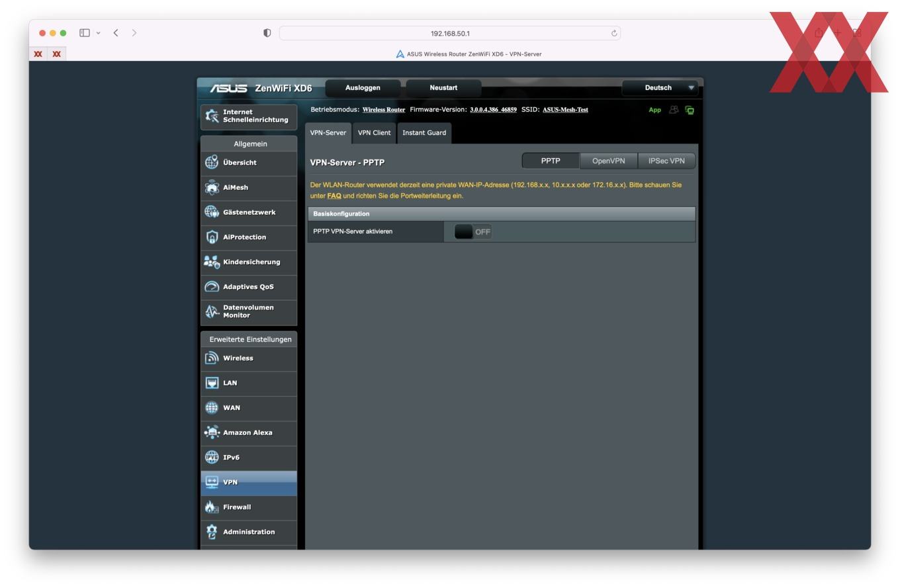Click the Basiskonfiguration section header
This screenshot has height=588, width=900.
(x=502, y=214)
